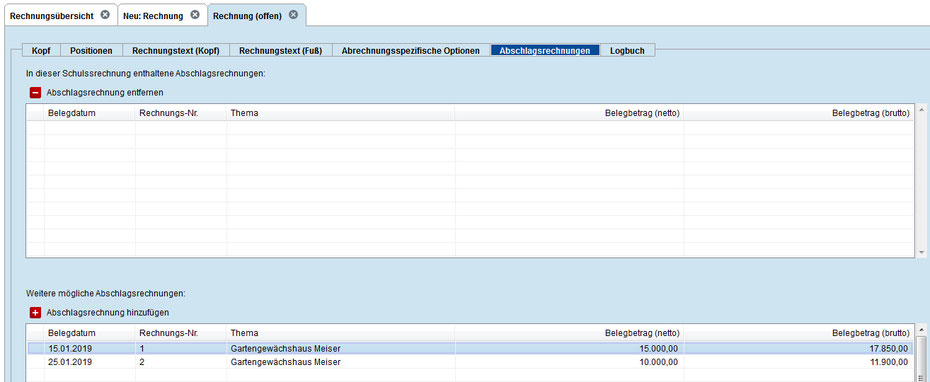Close the Rechnung (offen) tab
The image size is (930, 382).
(293, 15)
